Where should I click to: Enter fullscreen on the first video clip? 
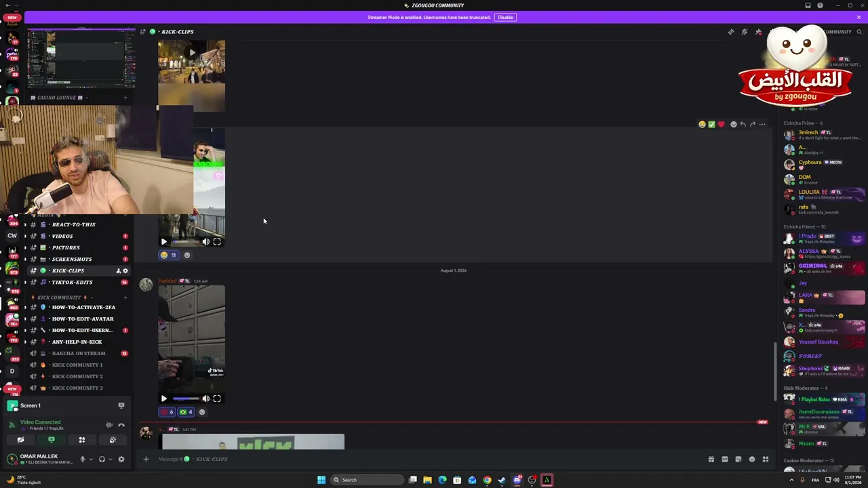coord(217,241)
